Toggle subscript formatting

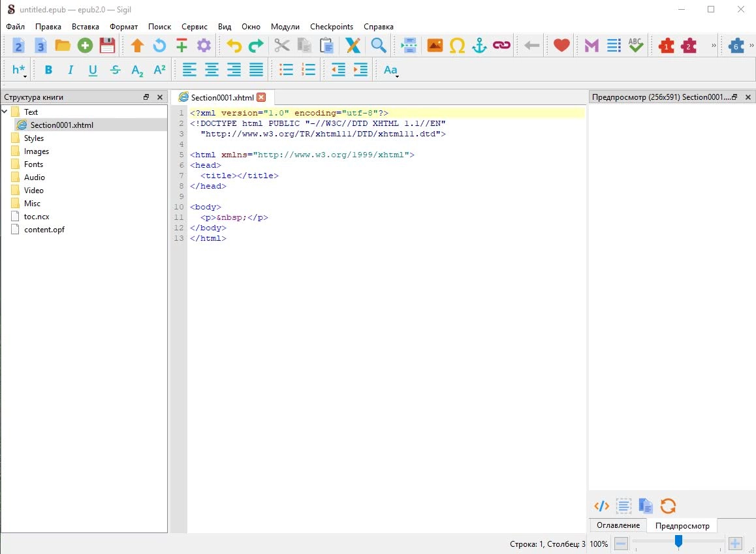(137, 70)
